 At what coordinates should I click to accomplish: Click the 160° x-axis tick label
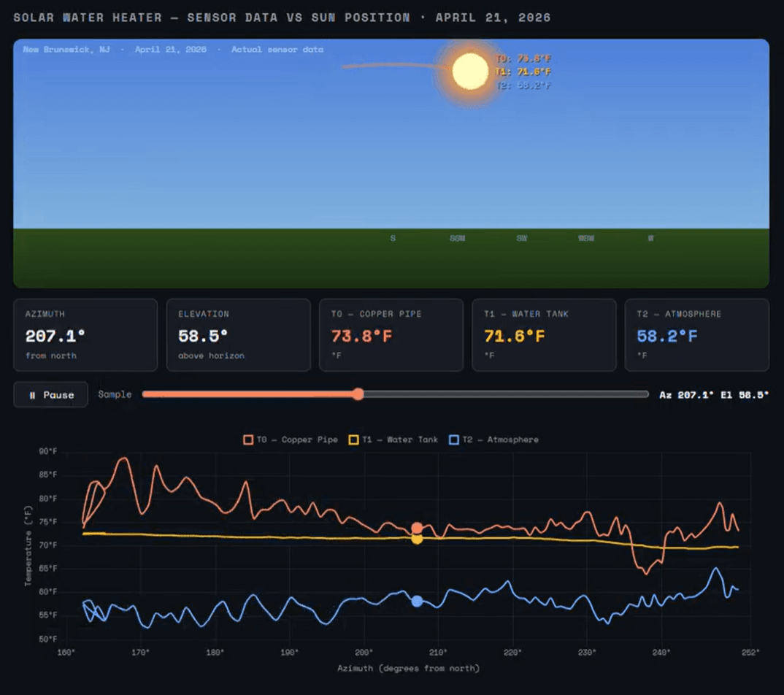coord(66,652)
